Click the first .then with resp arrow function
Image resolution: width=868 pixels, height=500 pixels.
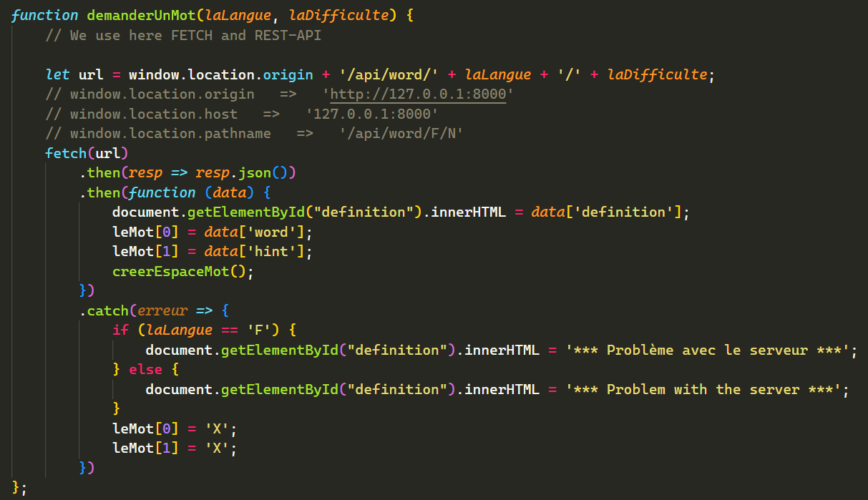(x=187, y=172)
